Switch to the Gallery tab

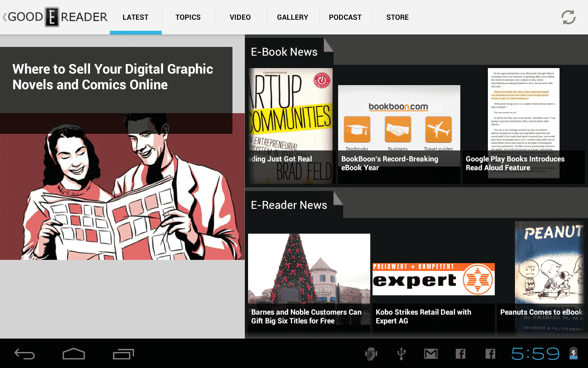pyautogui.click(x=293, y=17)
